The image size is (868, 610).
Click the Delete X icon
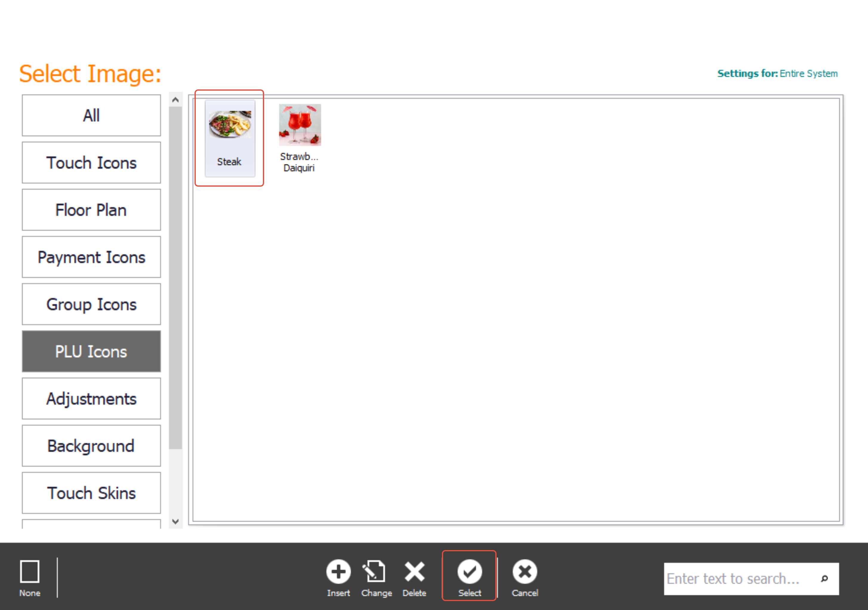coord(414,572)
